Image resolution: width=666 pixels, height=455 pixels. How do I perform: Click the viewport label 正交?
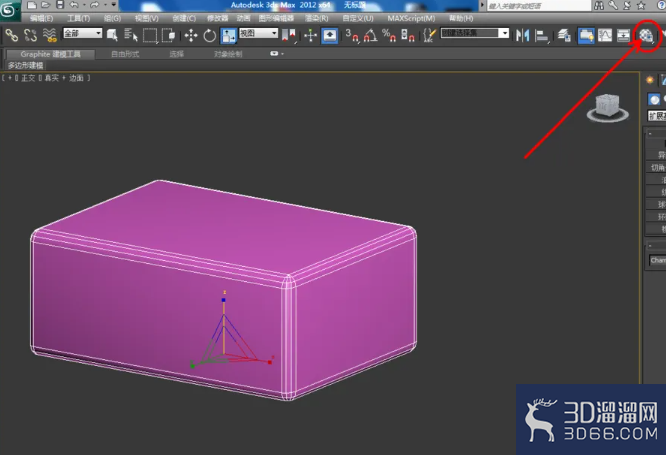point(28,78)
